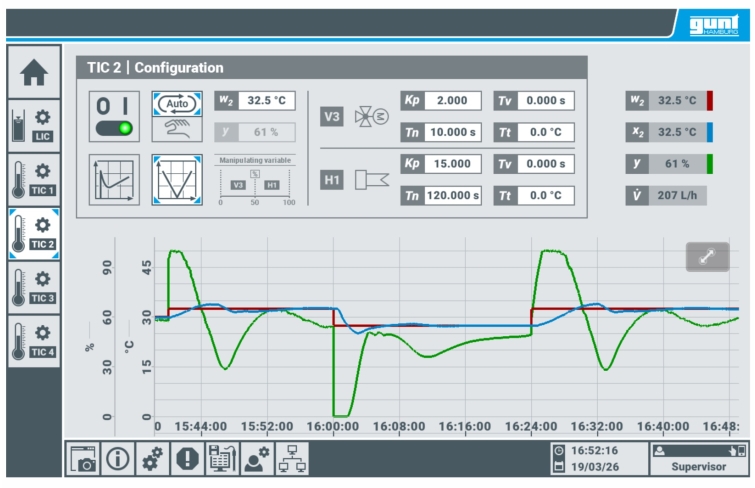Viewport: 755px width, 488px height.
Task: Click the manipulating variable split-range diagram
Action: click(255, 181)
